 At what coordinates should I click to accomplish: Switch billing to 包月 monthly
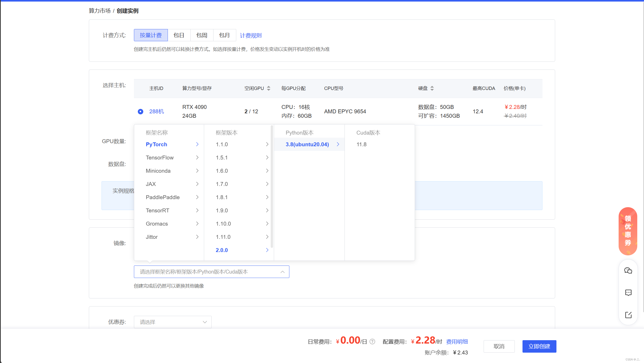(224, 35)
